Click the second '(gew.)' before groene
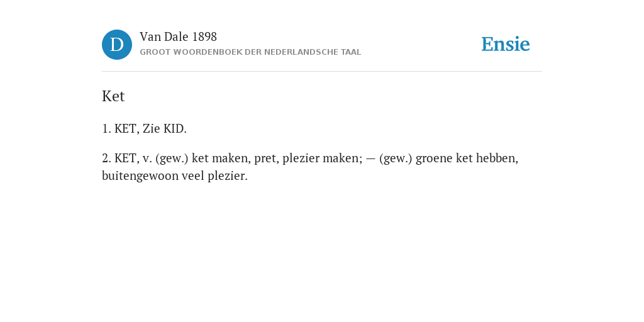This screenshot has width=644, height=322. 396,158
